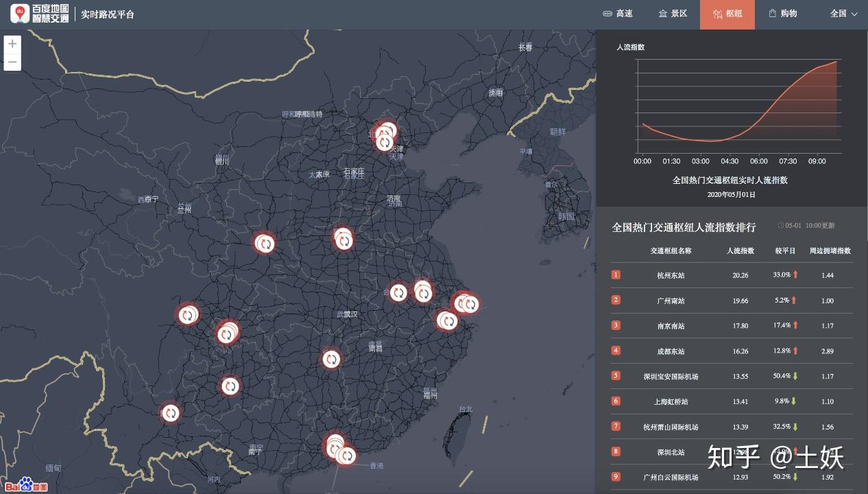
Task: Click the rank 1 badge in the ranking
Action: point(616,274)
